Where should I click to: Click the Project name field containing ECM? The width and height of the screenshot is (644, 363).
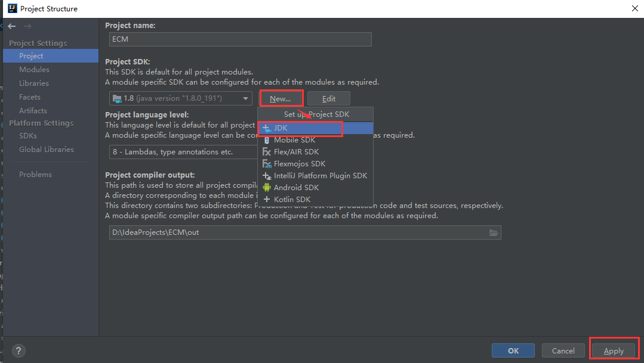point(241,39)
